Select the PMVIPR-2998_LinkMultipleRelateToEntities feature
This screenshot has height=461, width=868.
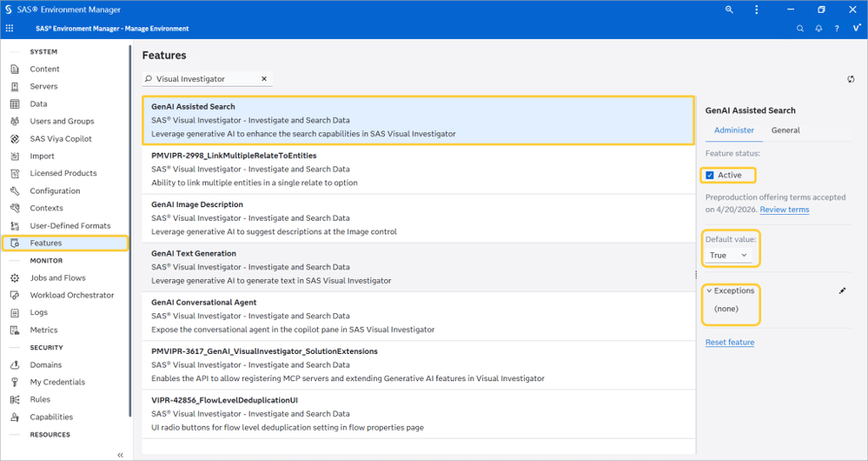(418, 169)
